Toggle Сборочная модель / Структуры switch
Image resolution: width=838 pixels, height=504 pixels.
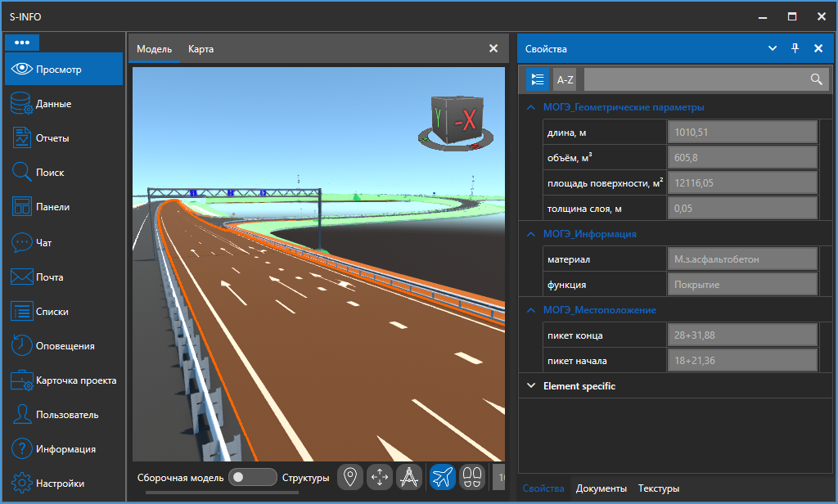click(x=252, y=477)
